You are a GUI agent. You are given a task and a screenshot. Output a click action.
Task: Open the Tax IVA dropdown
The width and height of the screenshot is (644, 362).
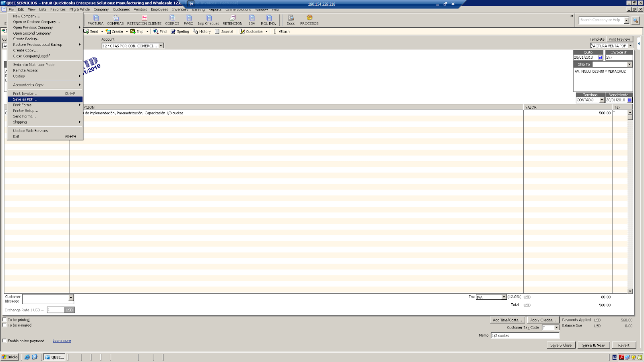(504, 297)
